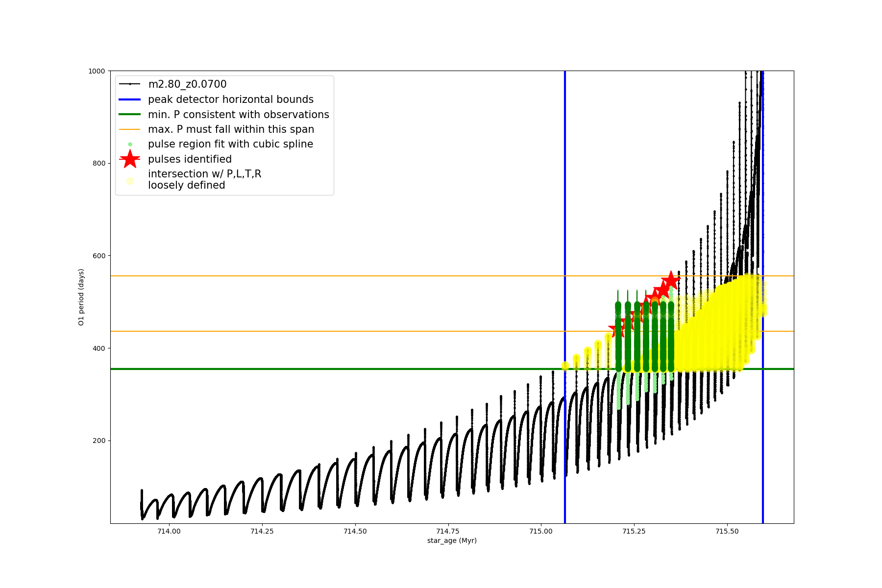Click the 1000 y-axis tick label
The width and height of the screenshot is (882, 588).
(97, 71)
